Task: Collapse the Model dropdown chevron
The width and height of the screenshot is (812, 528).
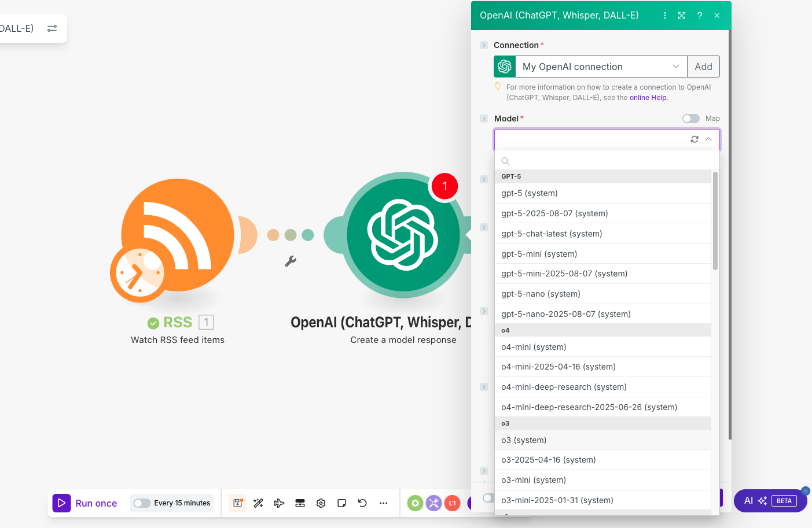Action: [x=708, y=139]
